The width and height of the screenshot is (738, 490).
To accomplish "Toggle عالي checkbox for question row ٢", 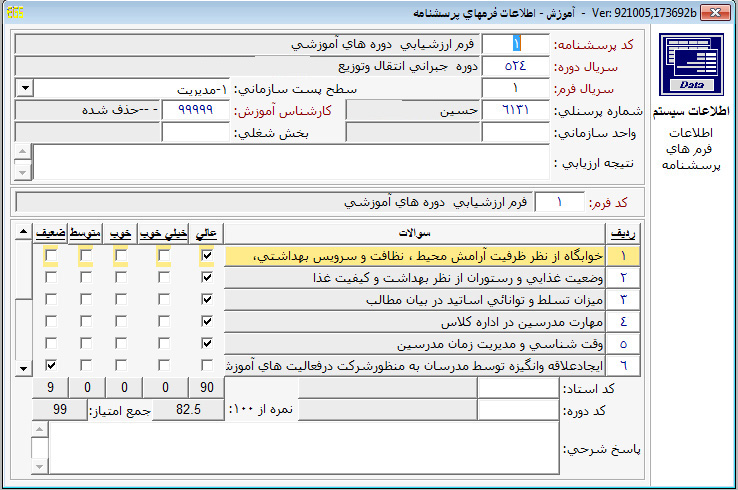I will click(207, 277).
